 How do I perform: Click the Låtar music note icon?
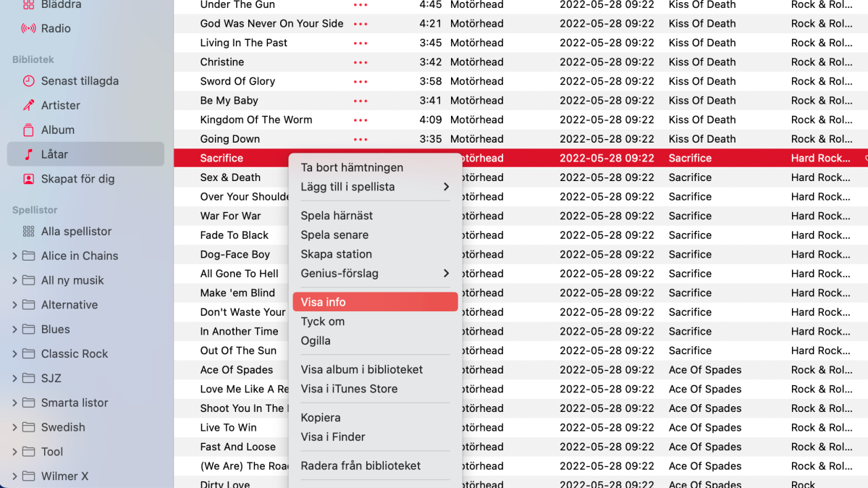tap(28, 154)
